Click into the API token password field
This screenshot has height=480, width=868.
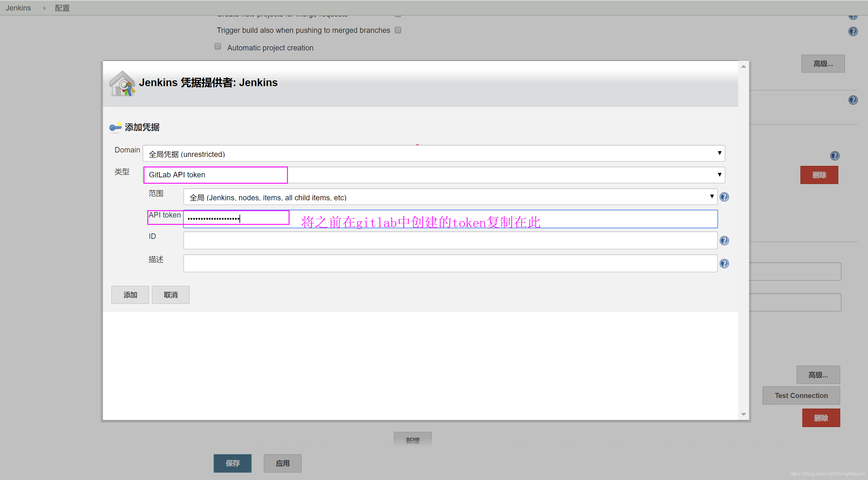tap(450, 219)
